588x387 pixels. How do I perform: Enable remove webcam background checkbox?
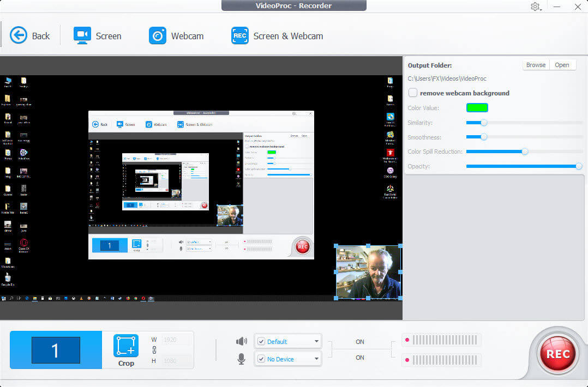[x=413, y=93]
